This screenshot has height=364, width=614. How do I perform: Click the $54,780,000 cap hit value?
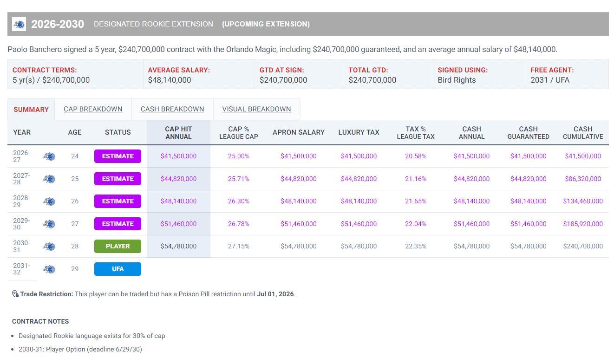178,247
